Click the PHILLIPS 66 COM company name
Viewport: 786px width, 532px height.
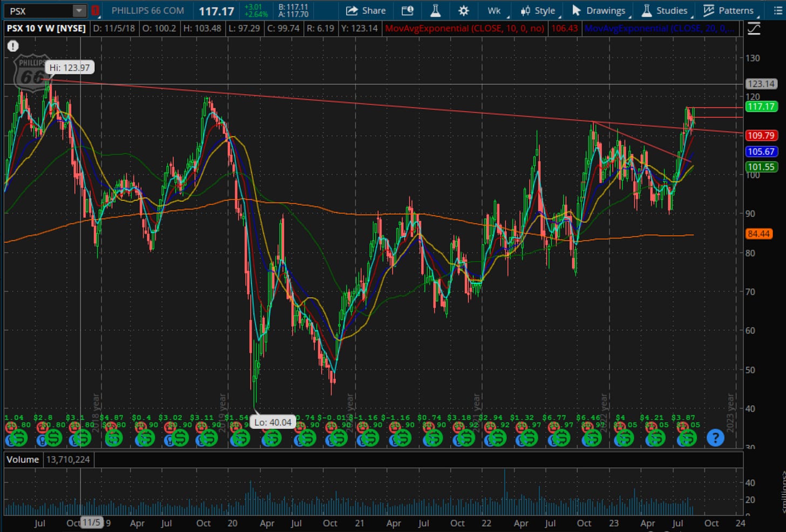coord(147,11)
